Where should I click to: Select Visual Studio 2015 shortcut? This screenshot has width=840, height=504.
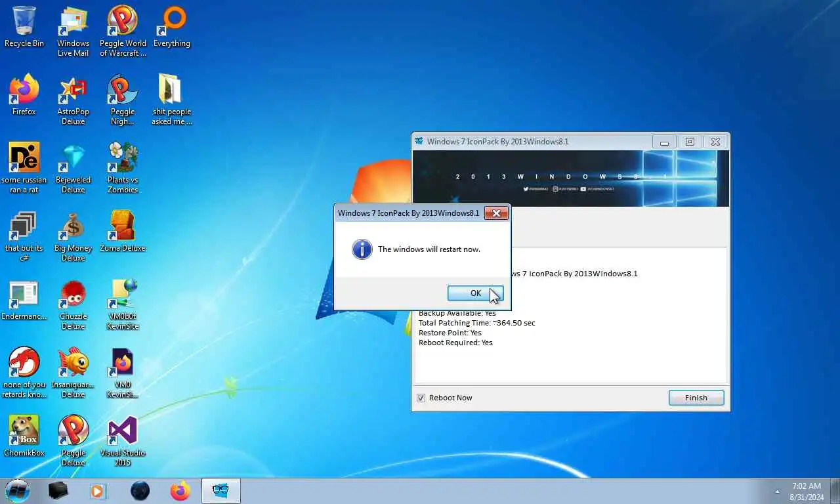coord(123,441)
